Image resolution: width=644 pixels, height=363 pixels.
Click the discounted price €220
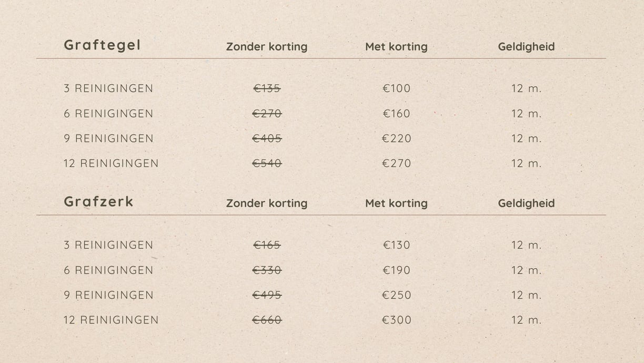(396, 139)
